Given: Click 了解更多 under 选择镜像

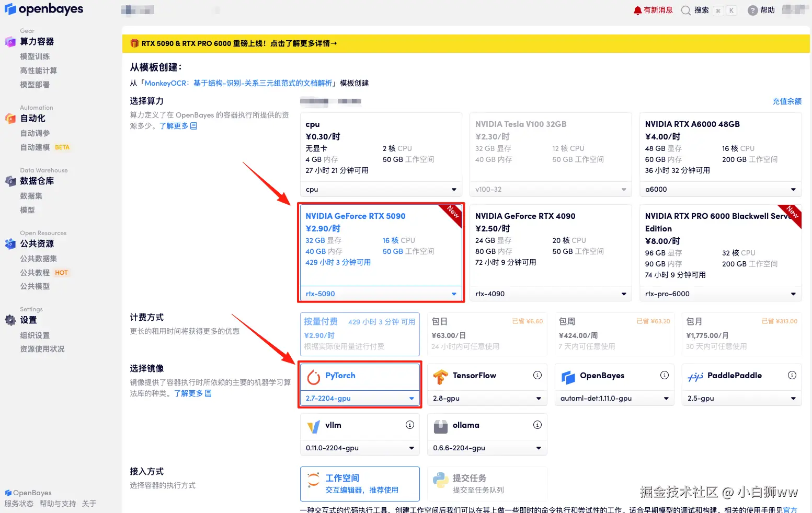Looking at the screenshot, I should [193, 393].
